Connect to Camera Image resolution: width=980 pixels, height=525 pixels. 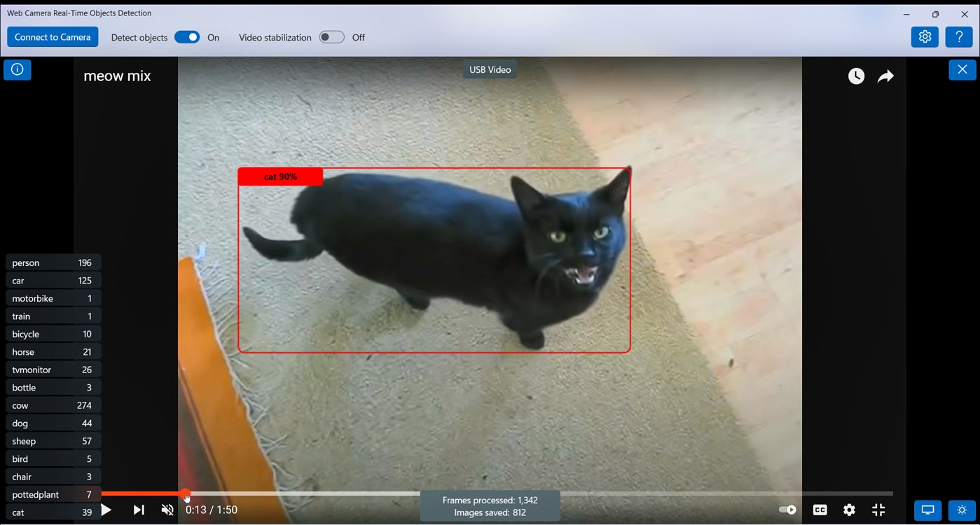pyautogui.click(x=53, y=37)
